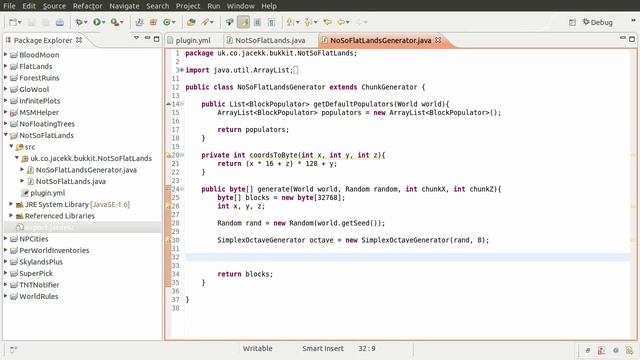Maximize the editor area
This screenshot has width=640, height=360.
(x=632, y=39)
